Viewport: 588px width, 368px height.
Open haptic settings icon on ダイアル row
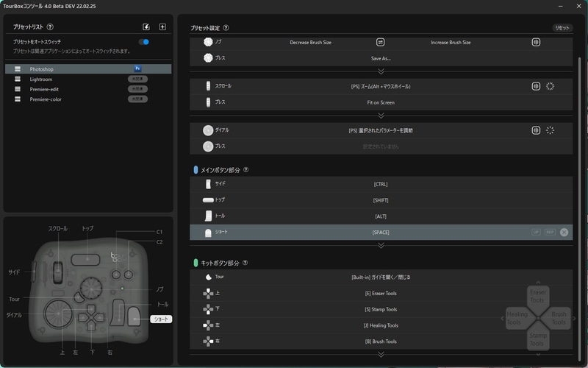point(536,130)
